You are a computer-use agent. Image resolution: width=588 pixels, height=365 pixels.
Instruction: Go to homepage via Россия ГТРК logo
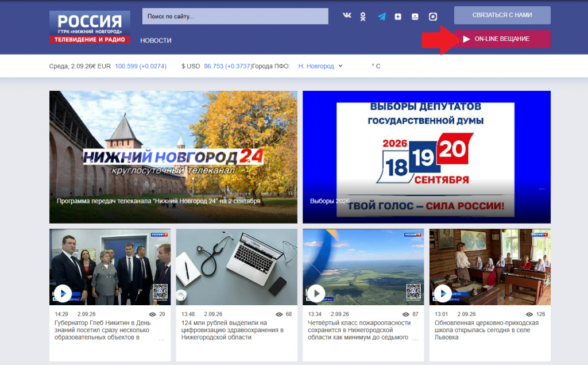pyautogui.click(x=90, y=27)
